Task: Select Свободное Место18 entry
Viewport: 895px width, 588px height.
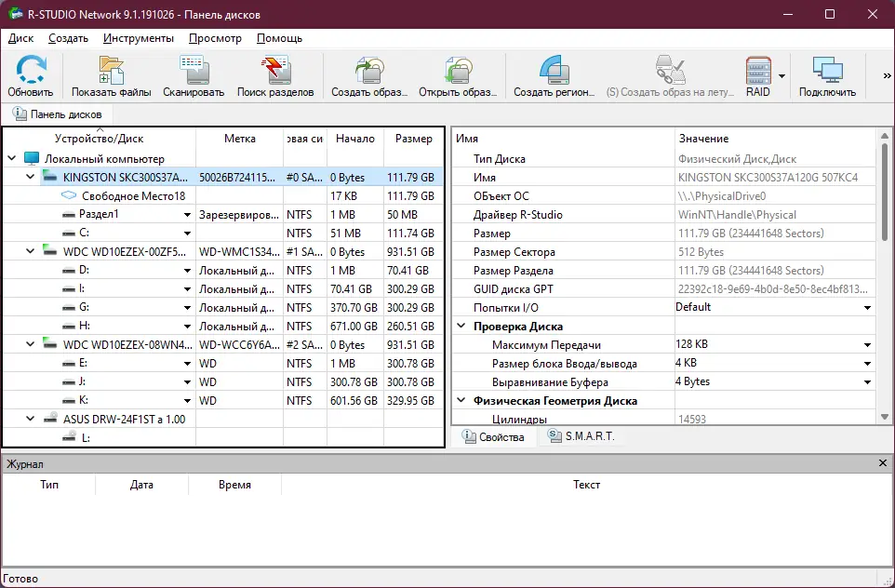Action: click(x=133, y=195)
